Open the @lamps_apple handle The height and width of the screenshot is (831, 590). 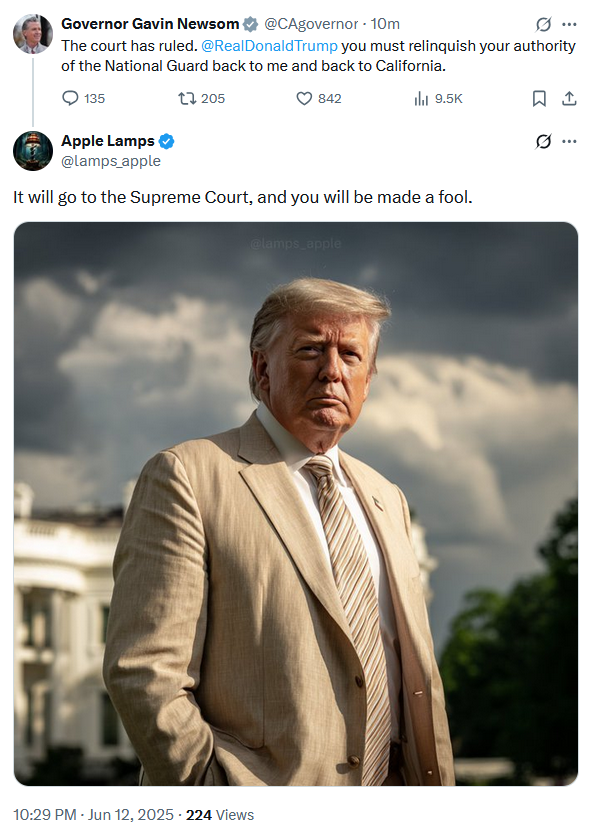tap(111, 161)
